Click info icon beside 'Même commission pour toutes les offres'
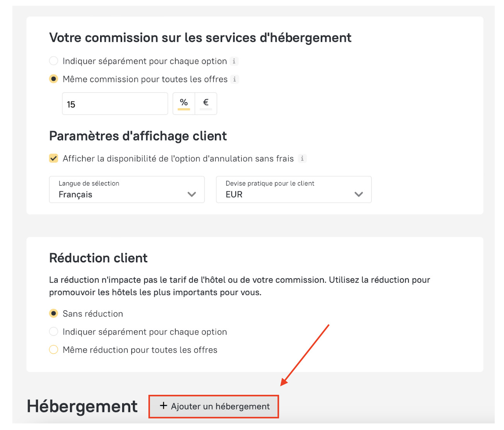Image resolution: width=504 pixels, height=430 pixels. pyautogui.click(x=235, y=79)
